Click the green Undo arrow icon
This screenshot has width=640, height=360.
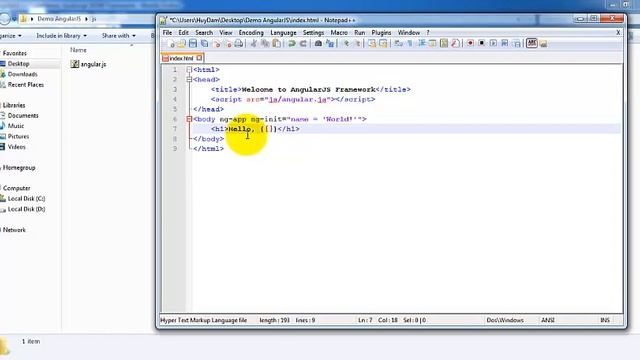pyautogui.click(x=291, y=43)
